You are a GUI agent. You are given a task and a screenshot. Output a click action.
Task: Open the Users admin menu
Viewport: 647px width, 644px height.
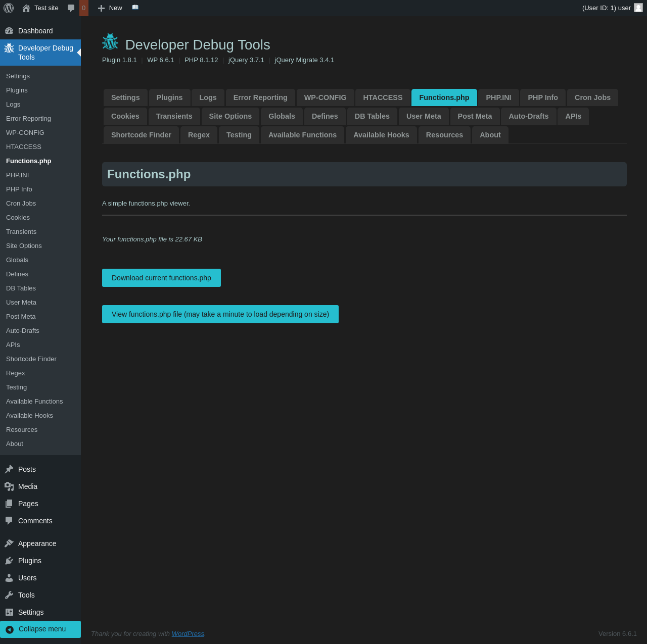(x=27, y=578)
